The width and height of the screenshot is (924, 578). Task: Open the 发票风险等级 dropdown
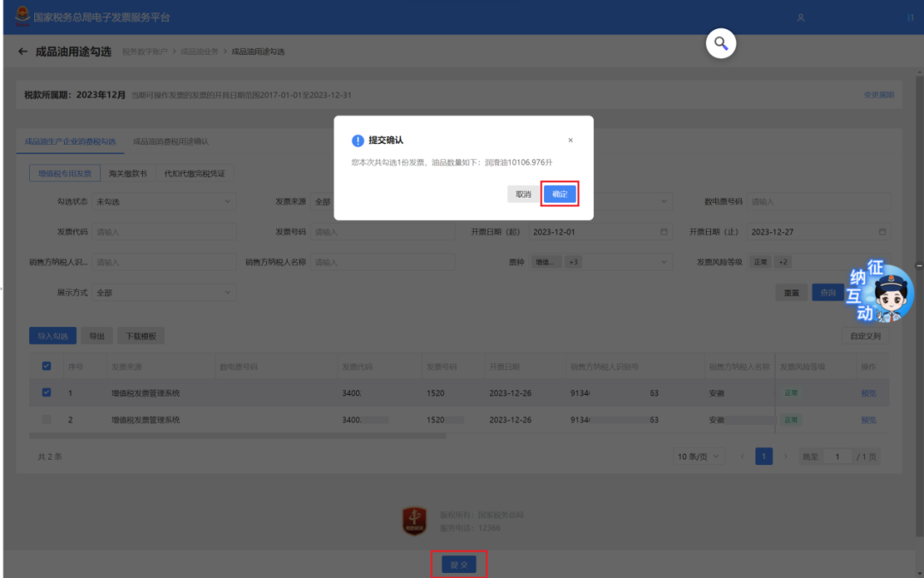[819, 262]
